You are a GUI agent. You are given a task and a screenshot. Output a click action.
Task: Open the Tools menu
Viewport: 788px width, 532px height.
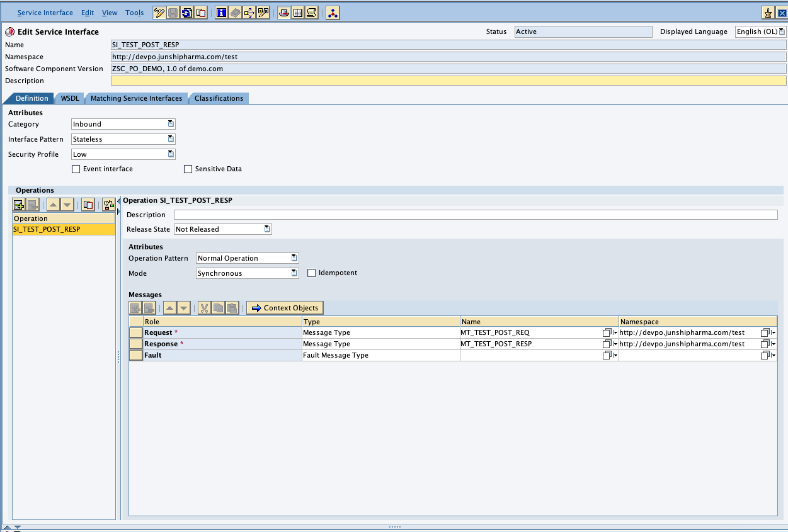click(x=134, y=13)
